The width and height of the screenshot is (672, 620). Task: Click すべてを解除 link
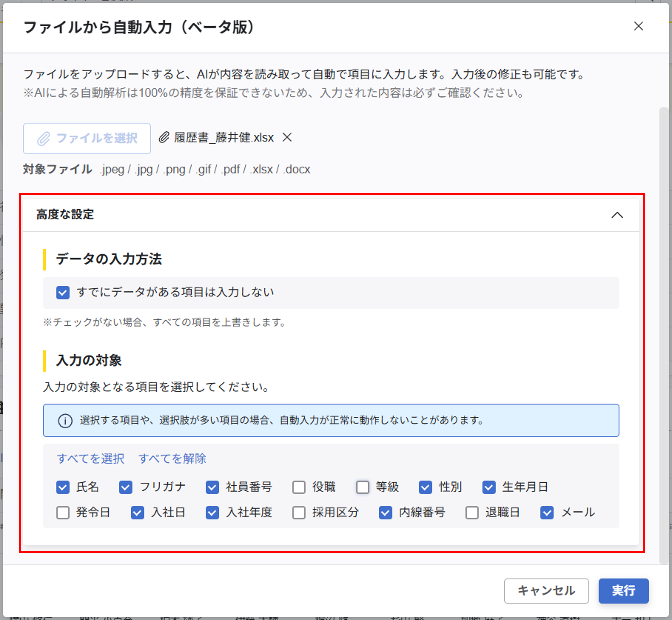(172, 458)
